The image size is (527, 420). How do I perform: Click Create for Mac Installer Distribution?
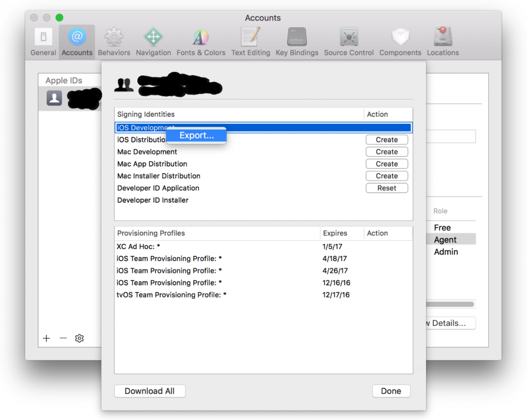point(387,176)
